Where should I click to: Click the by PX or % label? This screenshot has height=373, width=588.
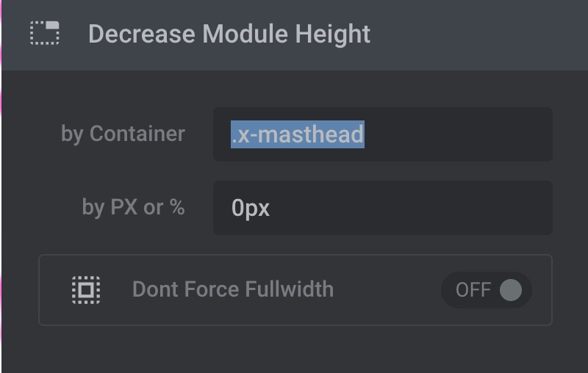point(133,207)
